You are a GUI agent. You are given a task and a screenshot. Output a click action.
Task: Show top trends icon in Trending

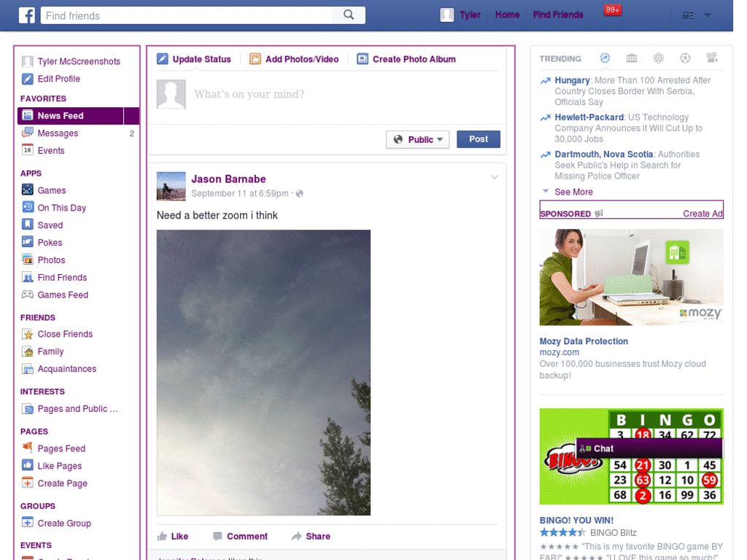coord(605,58)
